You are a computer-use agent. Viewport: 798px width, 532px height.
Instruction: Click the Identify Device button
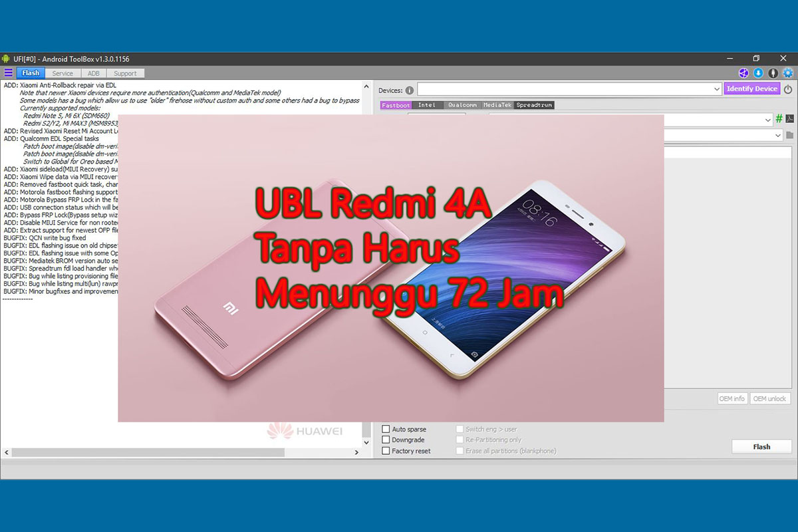(x=752, y=88)
